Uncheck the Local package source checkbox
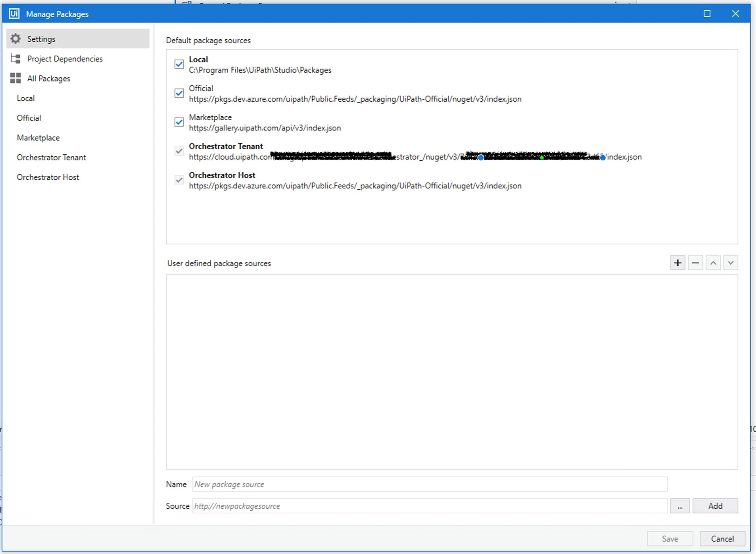The width and height of the screenshot is (756, 554). tap(179, 64)
